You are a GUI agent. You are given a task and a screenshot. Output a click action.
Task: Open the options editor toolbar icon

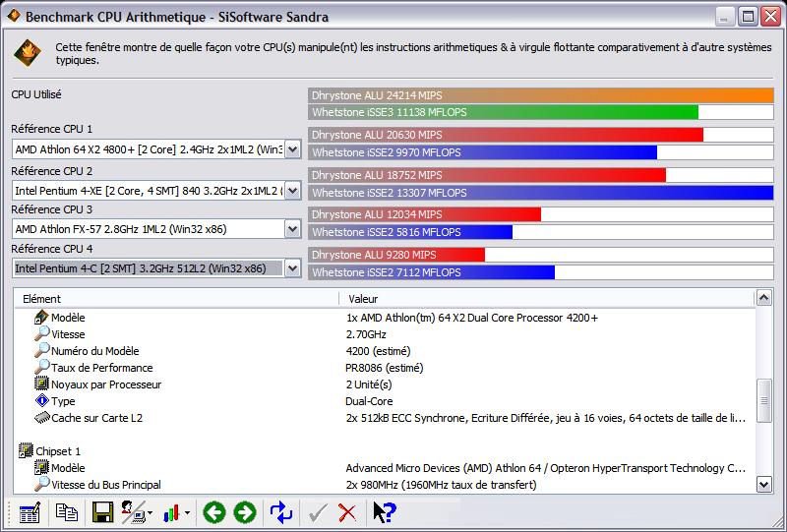click(x=30, y=513)
